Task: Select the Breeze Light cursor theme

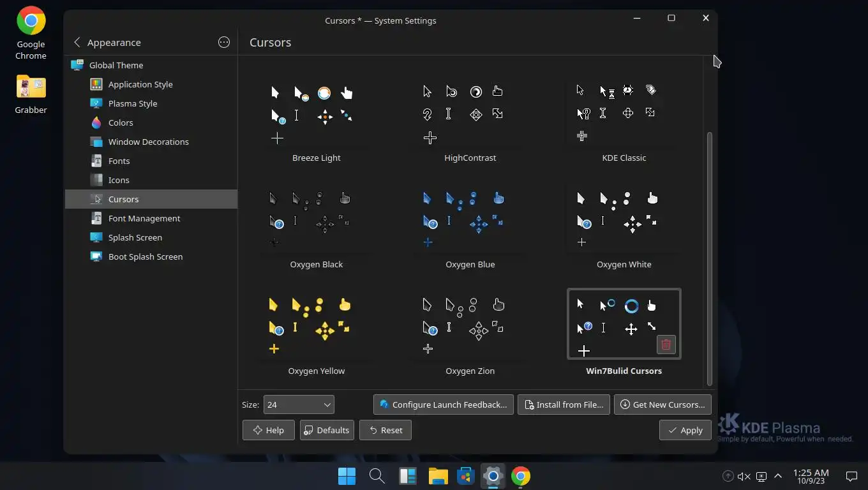Action: [317, 121]
